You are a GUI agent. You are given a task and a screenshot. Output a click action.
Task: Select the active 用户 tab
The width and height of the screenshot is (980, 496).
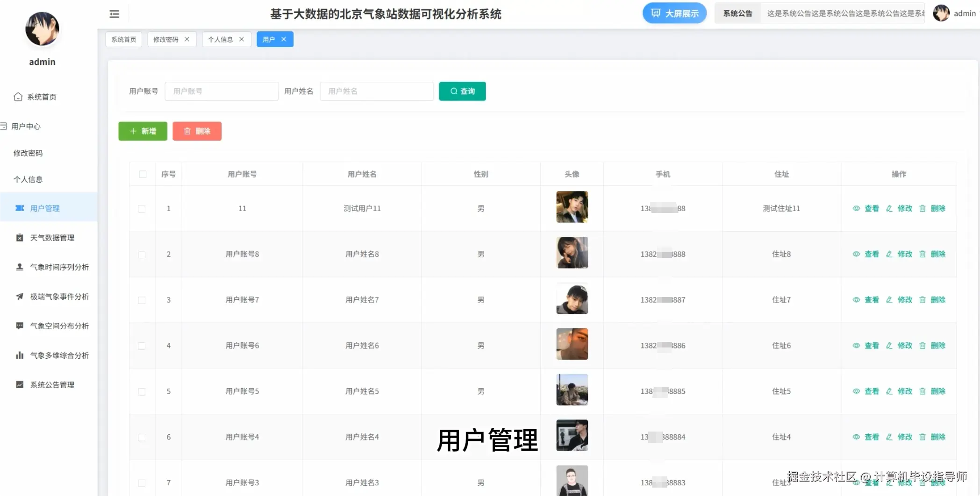click(x=269, y=39)
